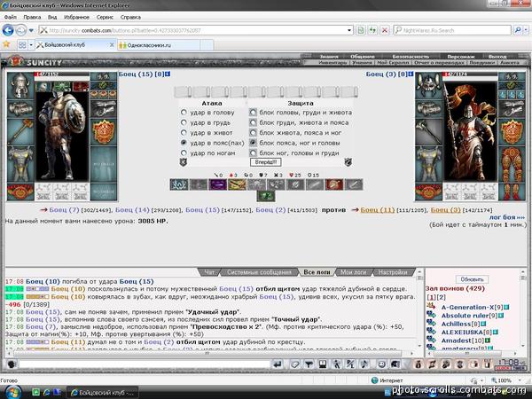Activate the first teal skill icon
The image size is (532, 399).
pyautogui.click(x=179, y=184)
